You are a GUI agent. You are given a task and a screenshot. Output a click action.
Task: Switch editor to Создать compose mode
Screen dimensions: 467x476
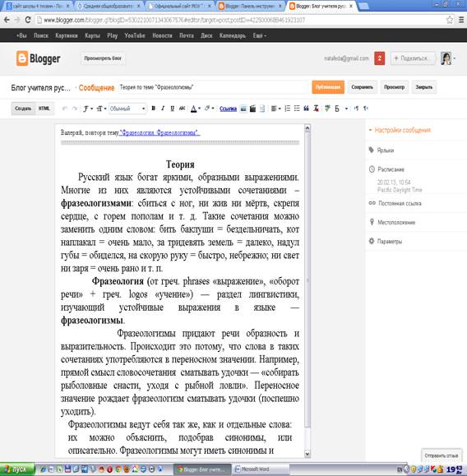point(23,109)
